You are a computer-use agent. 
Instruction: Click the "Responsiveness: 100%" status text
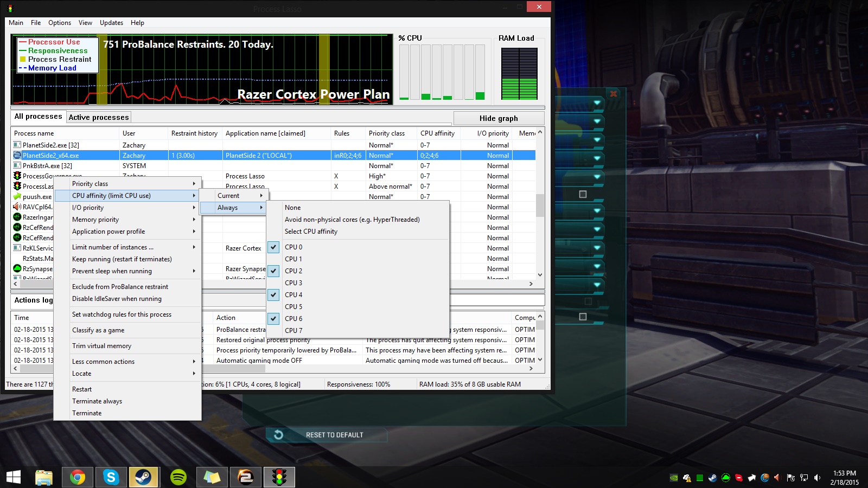click(x=359, y=384)
